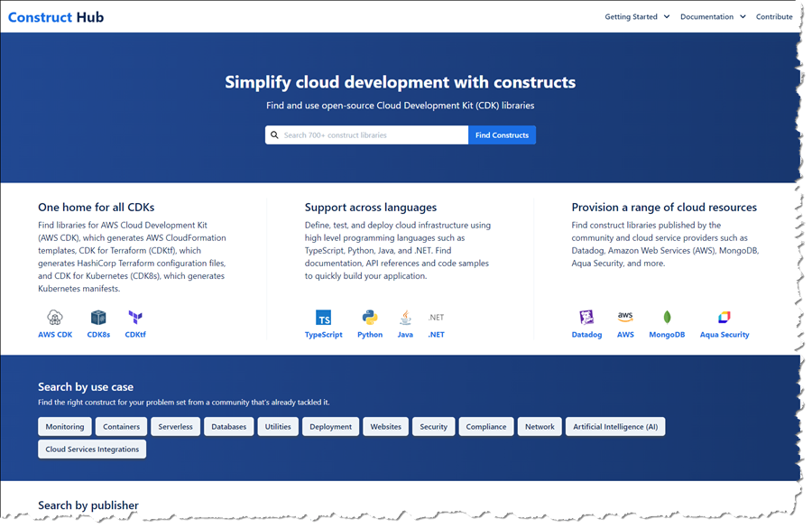Click the MongoDB leaf icon
Screen dimensions: 812x528
tap(667, 317)
